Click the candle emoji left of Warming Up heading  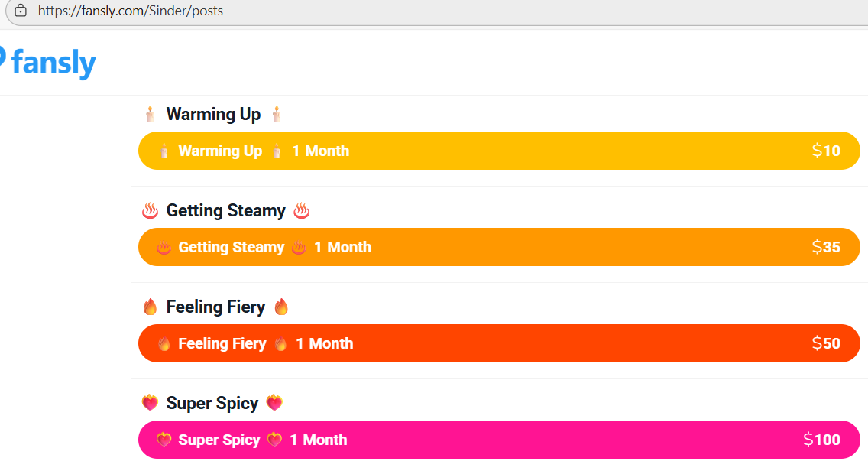150,114
